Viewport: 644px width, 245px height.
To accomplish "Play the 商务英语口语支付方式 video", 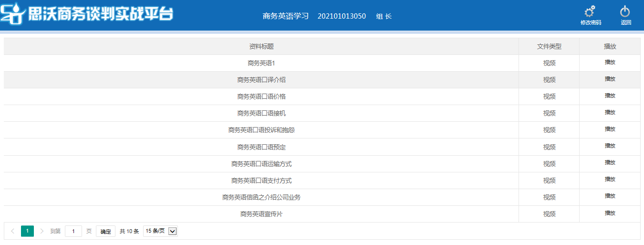I will point(610,180).
